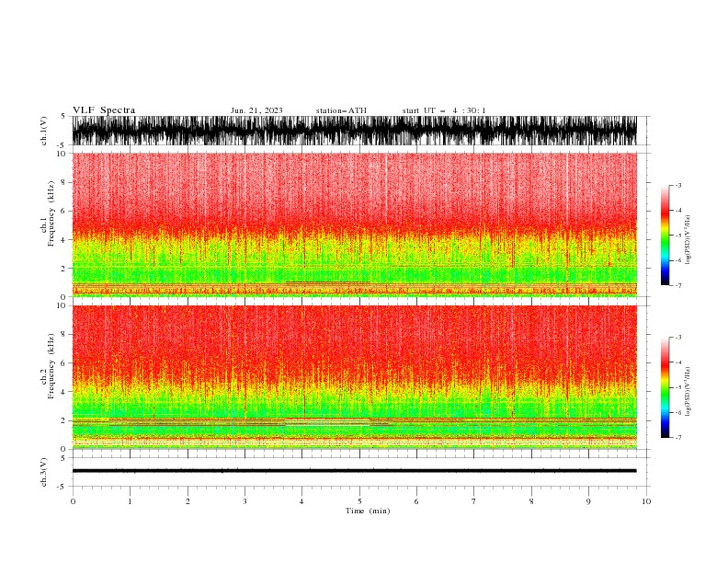Click time axis tick label 1

tap(130, 501)
